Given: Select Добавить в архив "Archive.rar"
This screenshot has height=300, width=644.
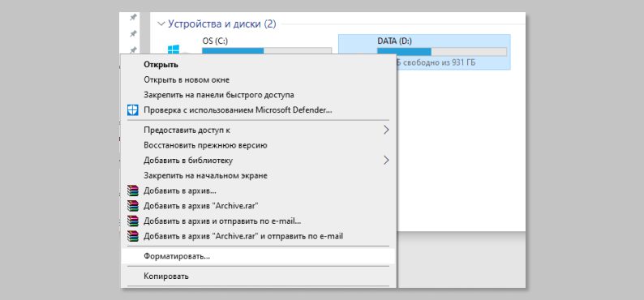Looking at the screenshot, I should pyautogui.click(x=201, y=206).
